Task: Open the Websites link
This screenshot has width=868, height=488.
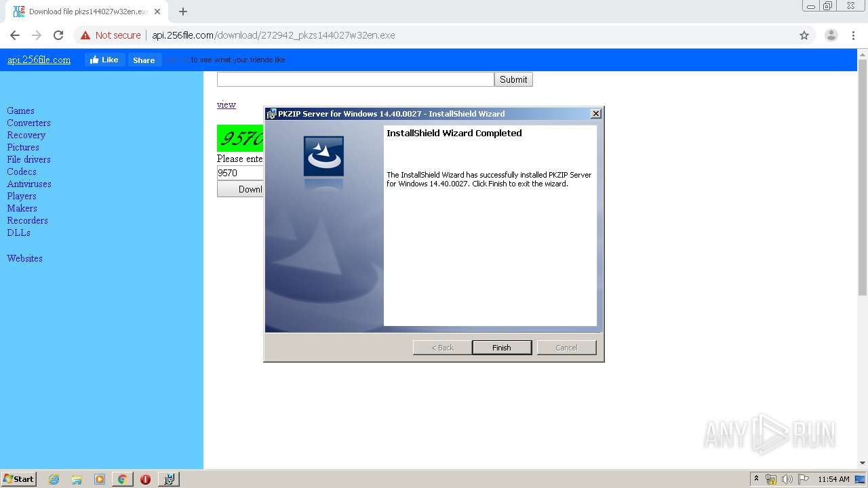Action: pos(24,258)
